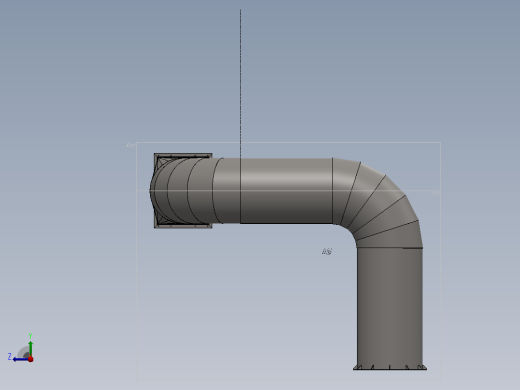This screenshot has width=520, height=390.
Task: Select the bottom flange of the vertical duct
Action: point(390,368)
